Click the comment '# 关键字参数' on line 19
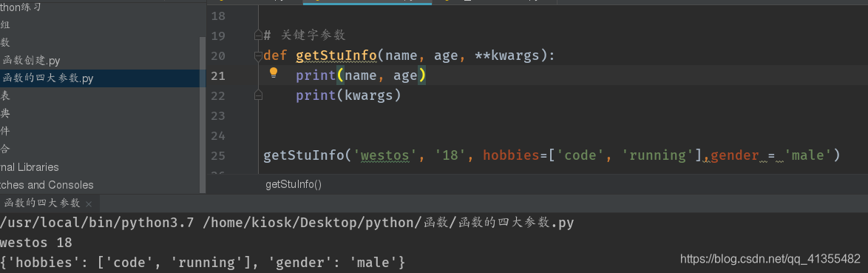 pyautogui.click(x=305, y=36)
